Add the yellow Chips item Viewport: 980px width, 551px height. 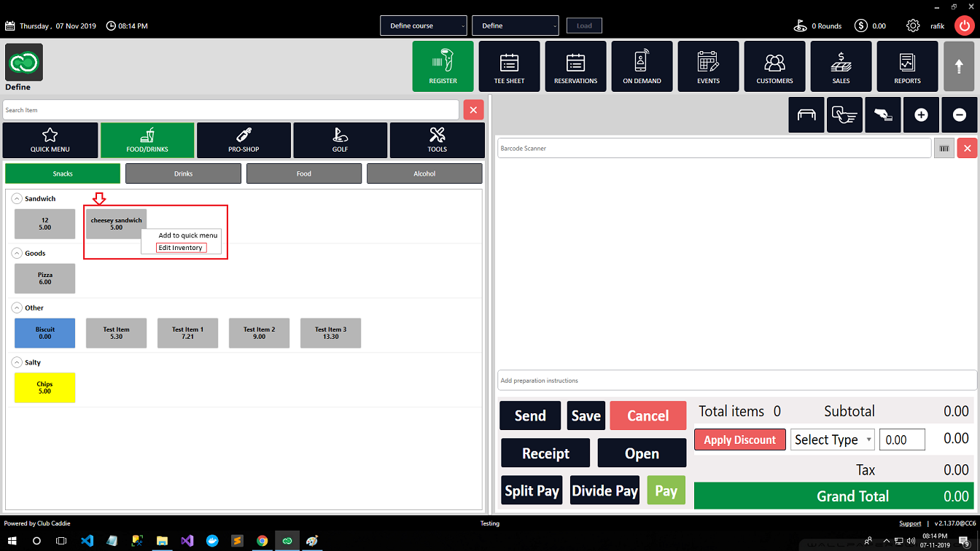click(45, 388)
